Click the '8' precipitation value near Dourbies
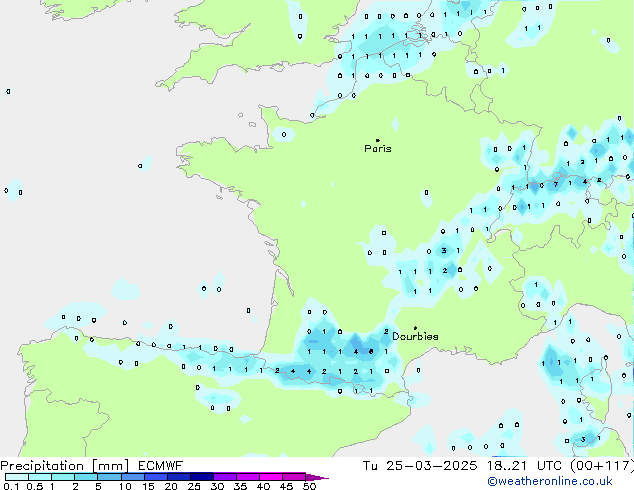The height and width of the screenshot is (490, 634). [371, 352]
